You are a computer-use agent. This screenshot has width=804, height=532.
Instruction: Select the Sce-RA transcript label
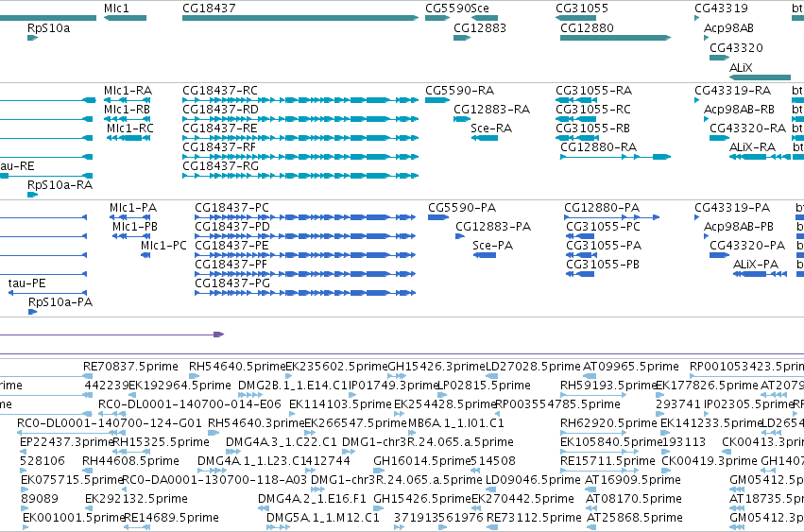click(491, 129)
